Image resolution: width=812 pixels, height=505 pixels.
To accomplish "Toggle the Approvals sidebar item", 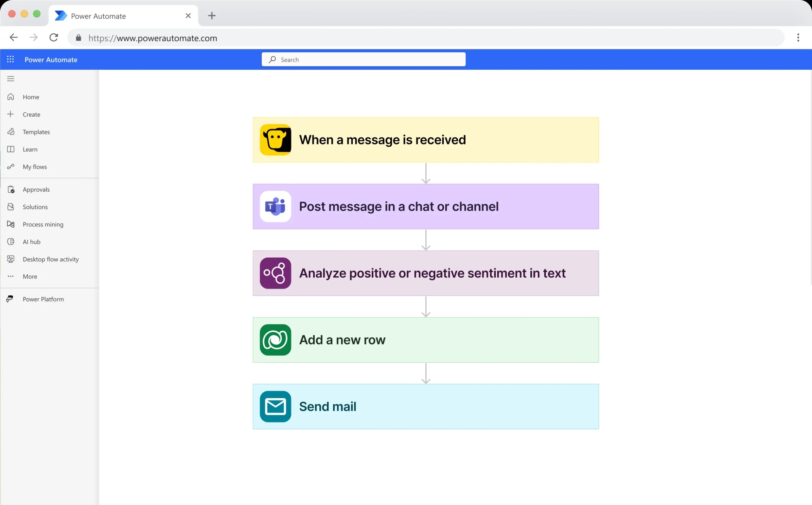I will click(x=36, y=189).
